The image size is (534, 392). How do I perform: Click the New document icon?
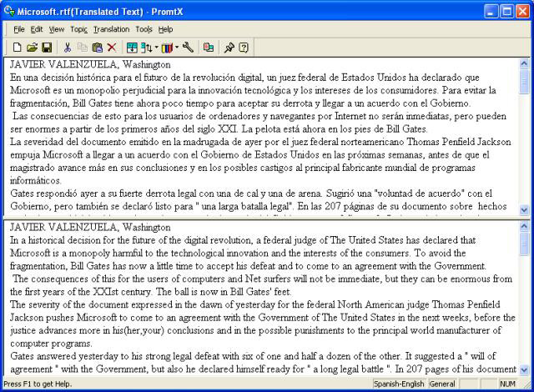pyautogui.click(x=18, y=48)
